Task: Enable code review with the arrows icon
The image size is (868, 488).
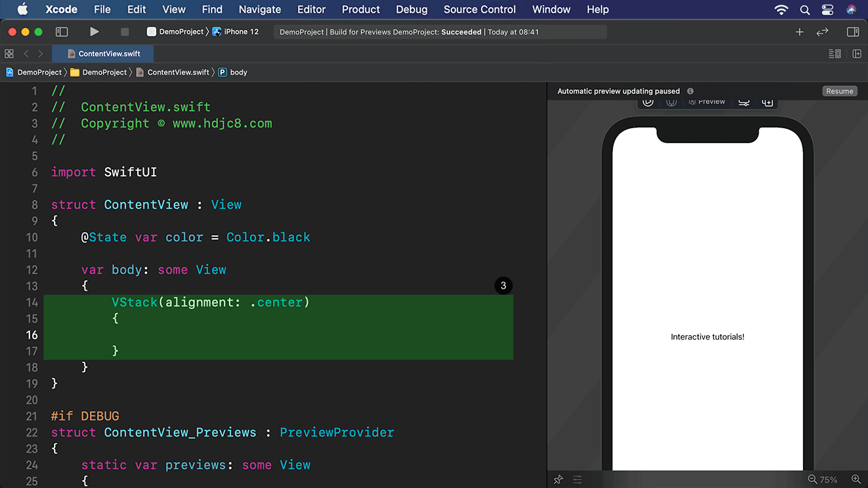Action: pyautogui.click(x=822, y=31)
